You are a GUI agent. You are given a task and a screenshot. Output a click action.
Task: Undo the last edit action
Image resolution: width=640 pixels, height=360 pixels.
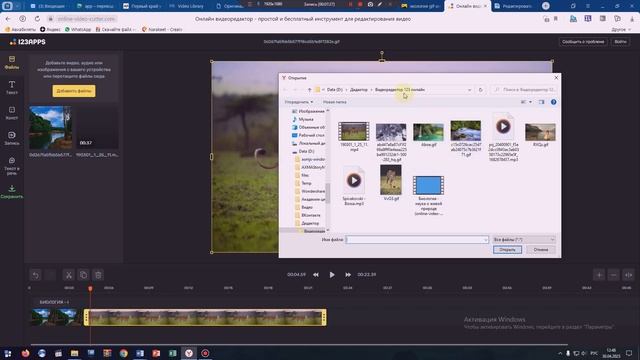click(x=36, y=275)
